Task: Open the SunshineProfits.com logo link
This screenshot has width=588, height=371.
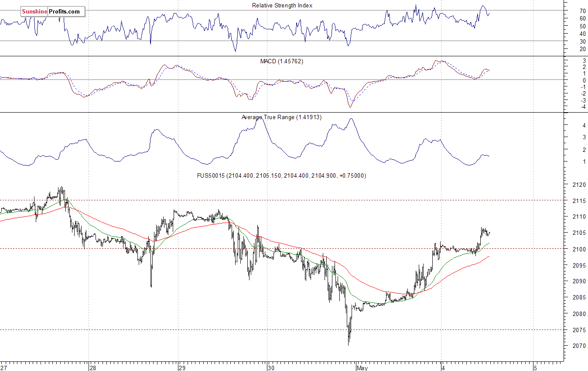Action: 53,12
